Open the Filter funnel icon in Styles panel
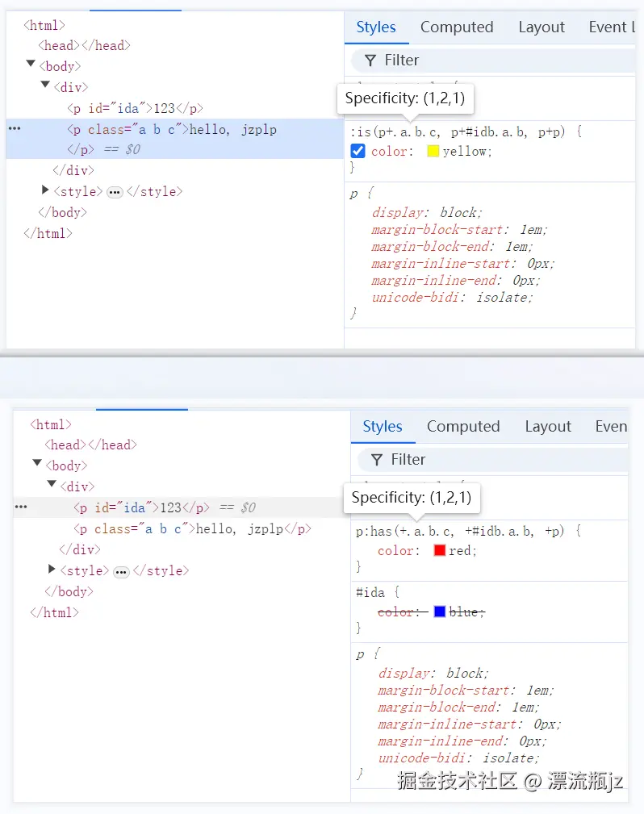 click(x=370, y=60)
